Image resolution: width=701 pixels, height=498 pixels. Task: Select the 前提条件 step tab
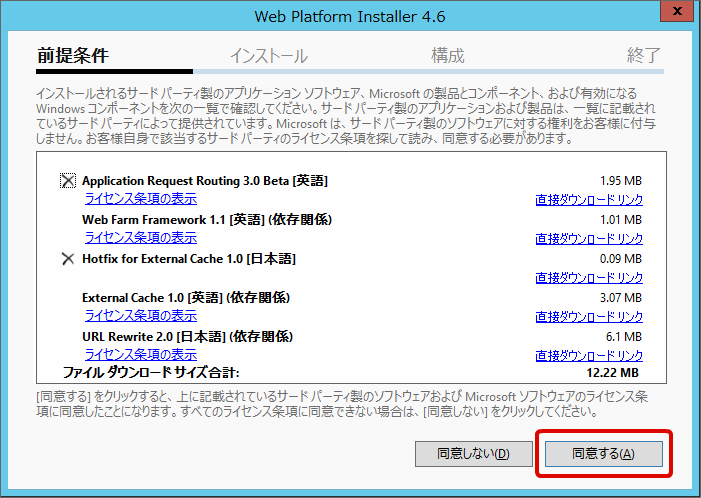[73, 55]
